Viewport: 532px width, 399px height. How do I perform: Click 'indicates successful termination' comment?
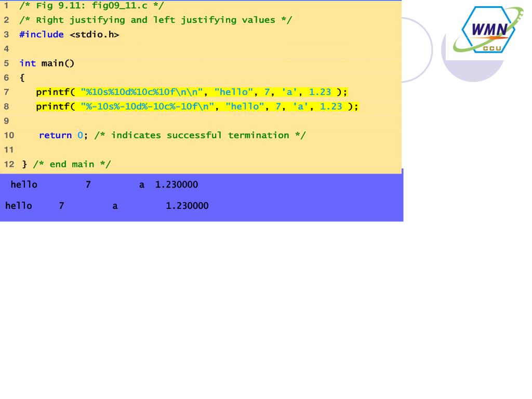200,136
